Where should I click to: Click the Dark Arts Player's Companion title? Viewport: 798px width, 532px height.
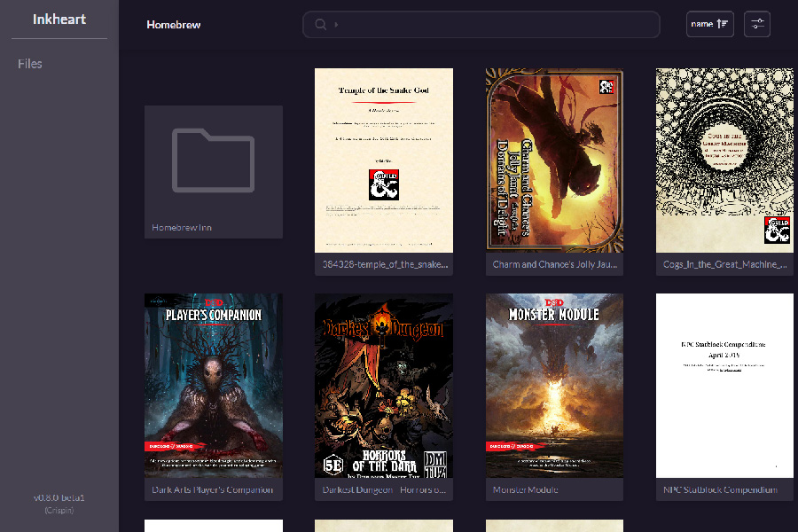(212, 489)
